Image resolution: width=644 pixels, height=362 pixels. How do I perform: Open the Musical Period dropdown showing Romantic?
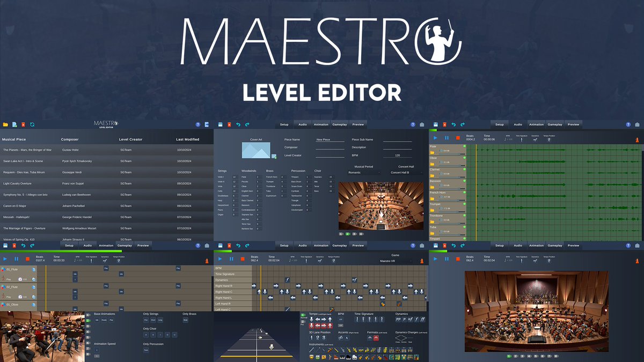tap(364, 173)
